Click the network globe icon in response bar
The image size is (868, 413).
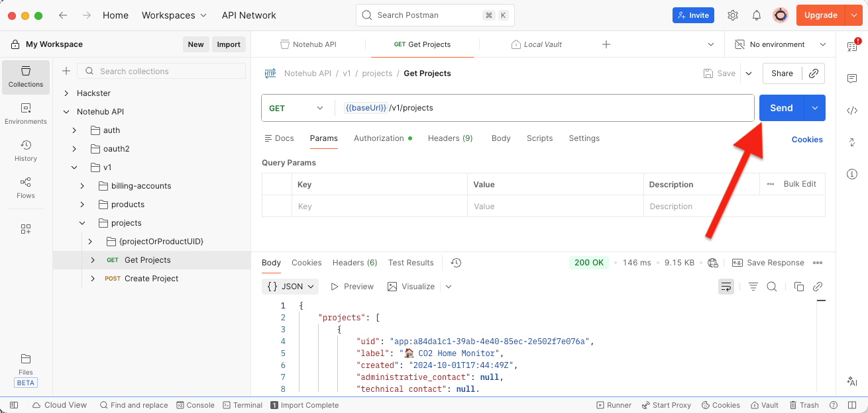[713, 263]
